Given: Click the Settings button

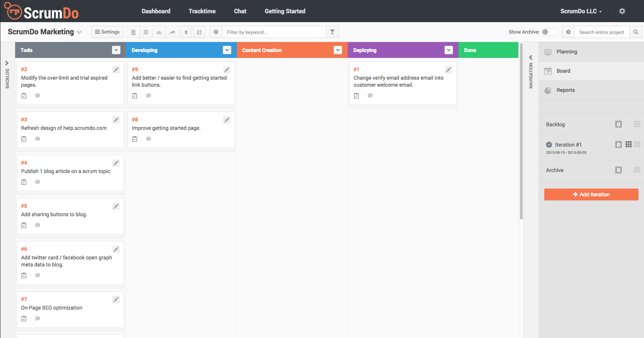Looking at the screenshot, I should pyautogui.click(x=107, y=32).
